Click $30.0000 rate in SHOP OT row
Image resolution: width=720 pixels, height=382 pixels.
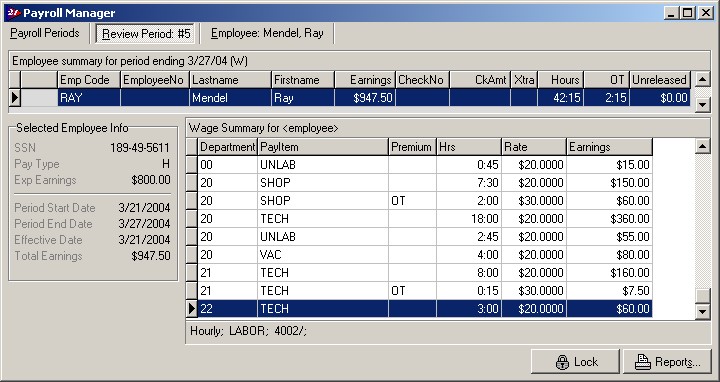[x=534, y=201]
